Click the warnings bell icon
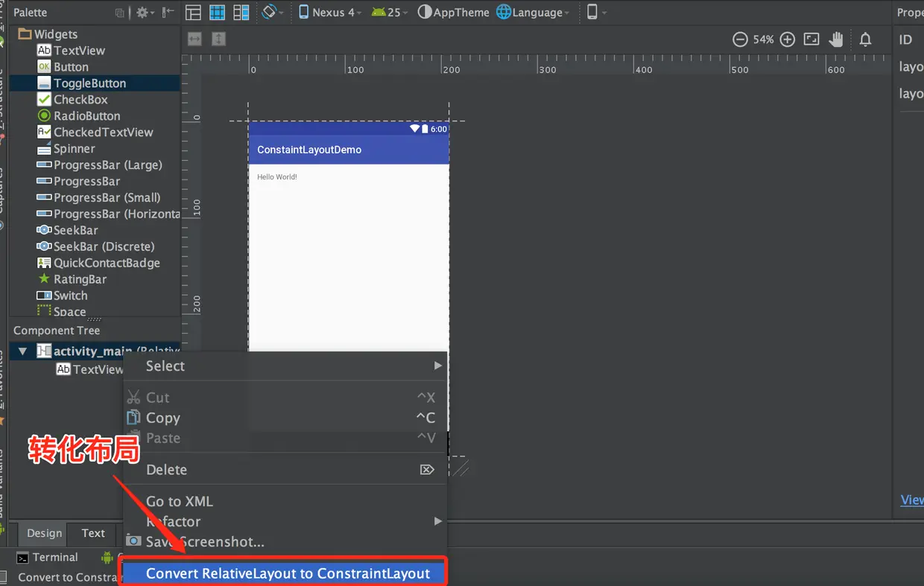924x586 pixels. pyautogui.click(x=865, y=39)
